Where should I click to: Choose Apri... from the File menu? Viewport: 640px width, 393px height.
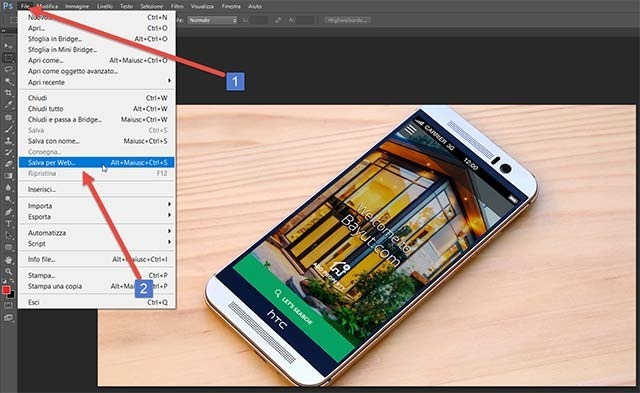pyautogui.click(x=96, y=28)
